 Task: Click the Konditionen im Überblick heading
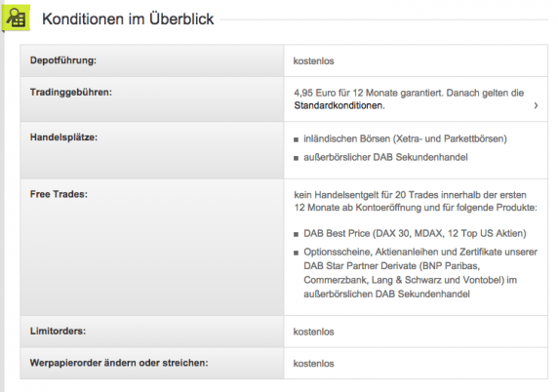pyautogui.click(x=128, y=19)
